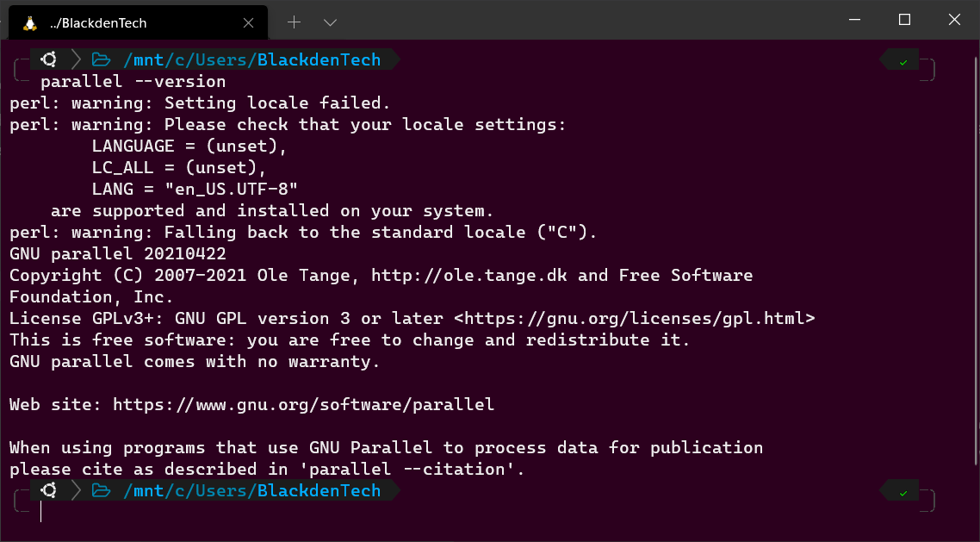980x542 pixels.
Task: Click the green checkmark status beside the first prompt
Action: [x=903, y=63]
